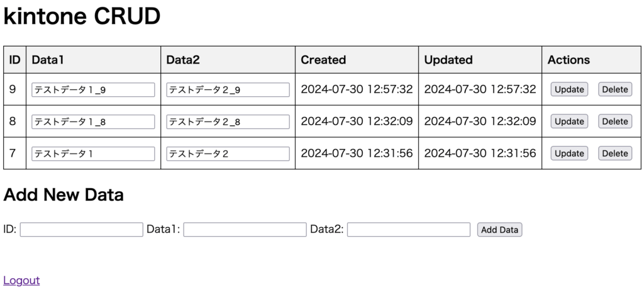Image resolution: width=644 pixels, height=292 pixels.
Task: Delete the record with ID 8
Action: click(x=615, y=121)
